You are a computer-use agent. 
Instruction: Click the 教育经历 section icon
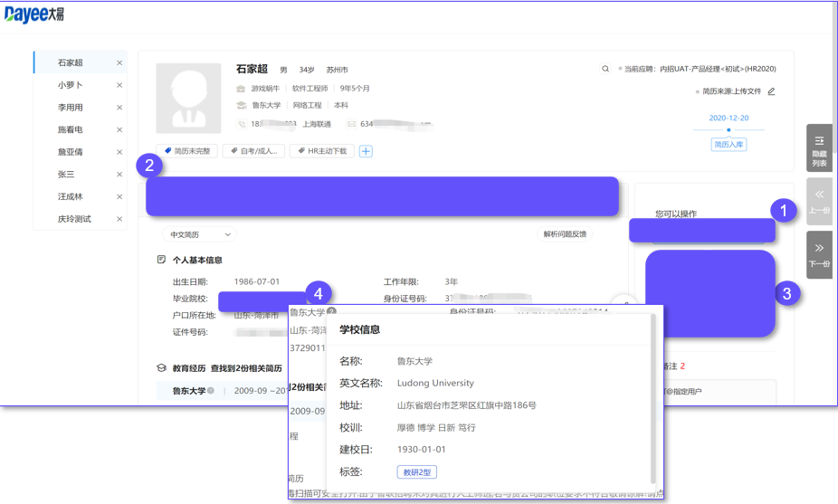tap(161, 367)
